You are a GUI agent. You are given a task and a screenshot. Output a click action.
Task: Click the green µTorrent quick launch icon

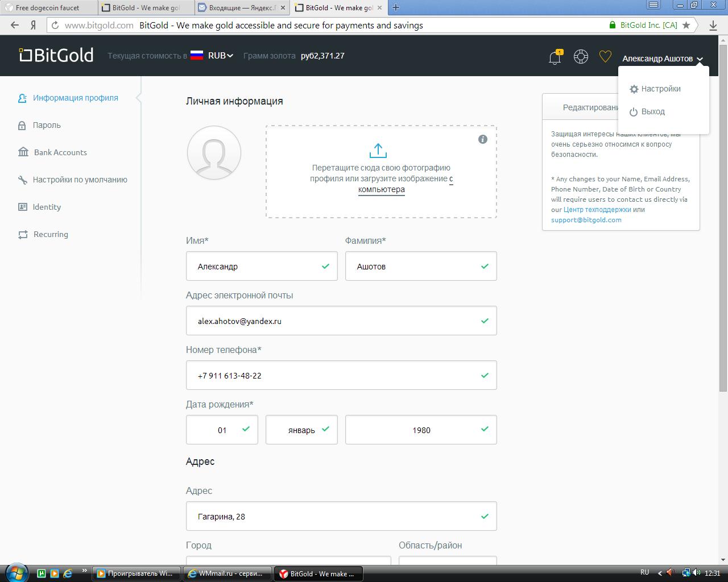pos(42,573)
